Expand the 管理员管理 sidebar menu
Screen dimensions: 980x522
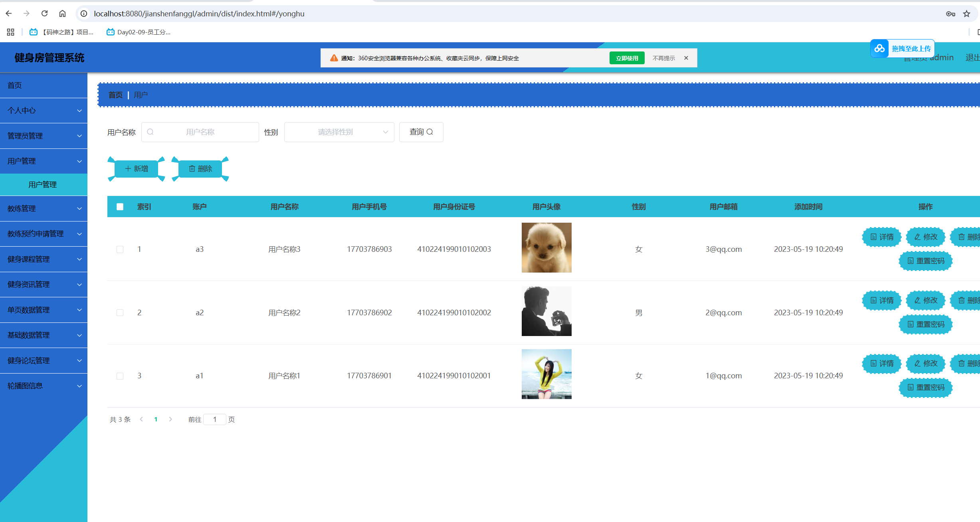click(44, 136)
